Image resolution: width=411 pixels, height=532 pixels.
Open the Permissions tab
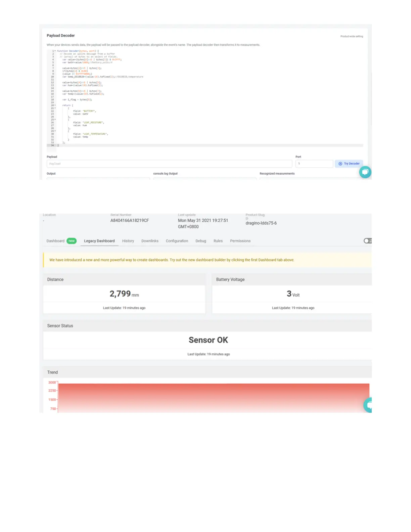[240, 241]
